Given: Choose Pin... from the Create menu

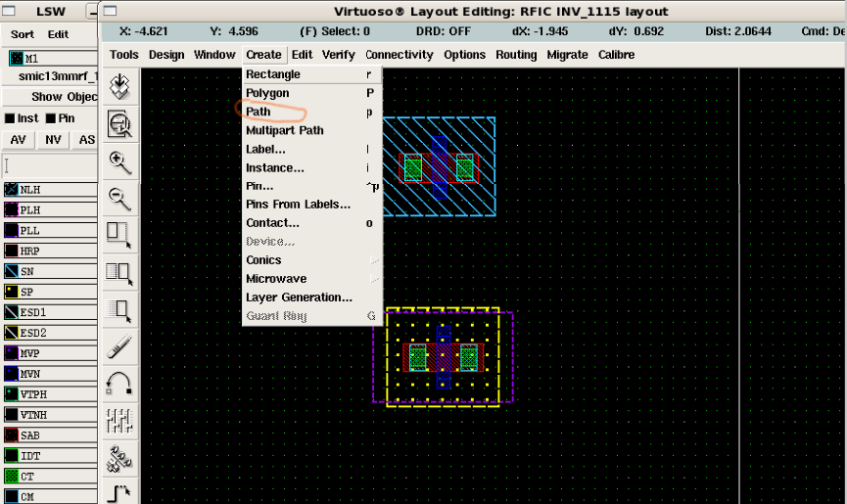Looking at the screenshot, I should pyautogui.click(x=312, y=186).
